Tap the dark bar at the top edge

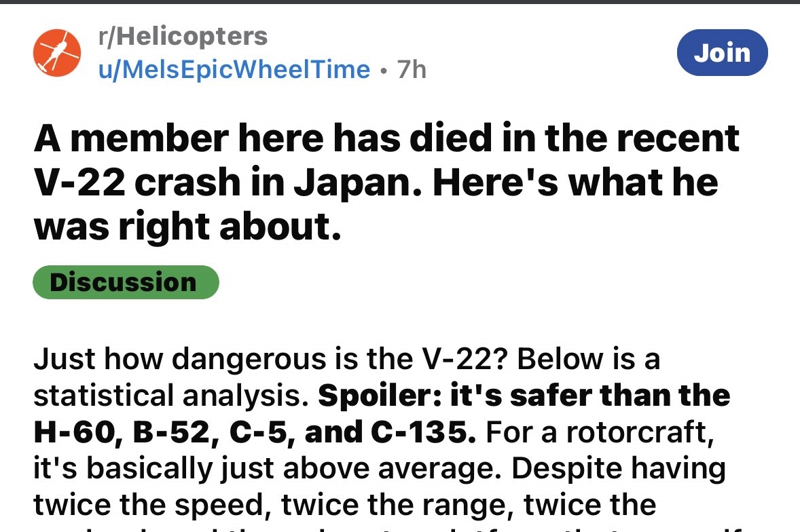[400, 2]
